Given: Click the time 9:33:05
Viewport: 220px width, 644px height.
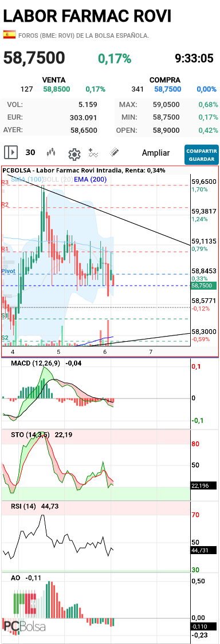Looking at the screenshot, I should point(194,58).
